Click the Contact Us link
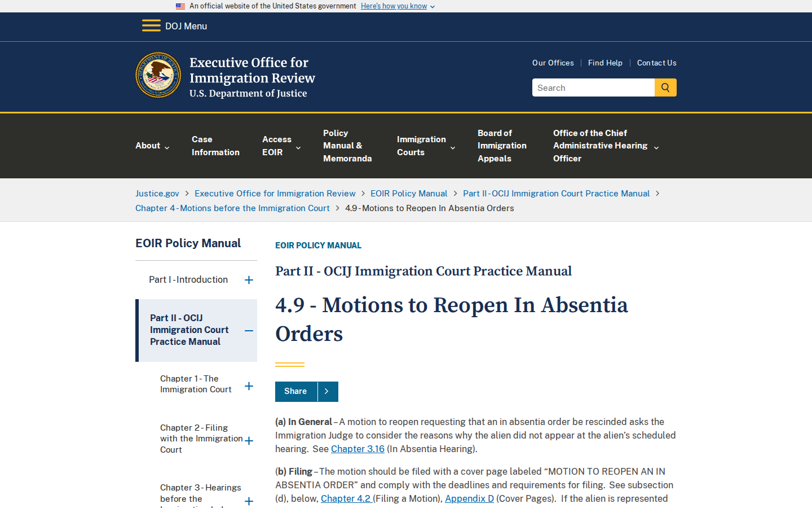 (x=656, y=63)
